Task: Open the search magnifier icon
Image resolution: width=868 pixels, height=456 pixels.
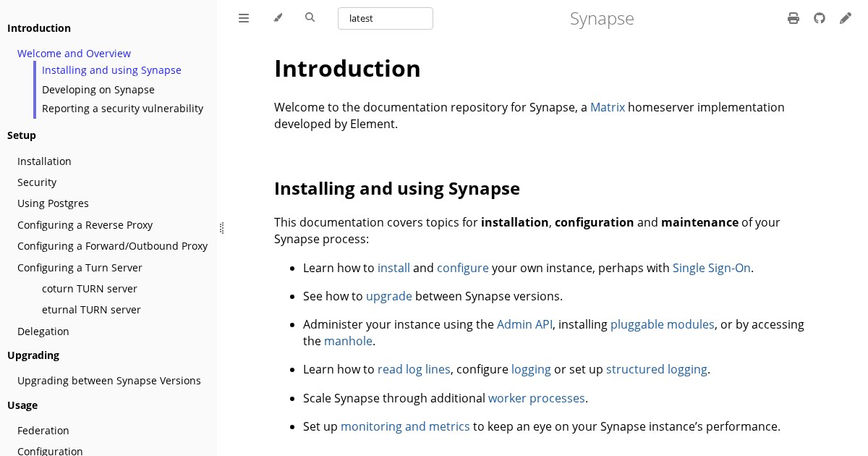Action: 310,17
